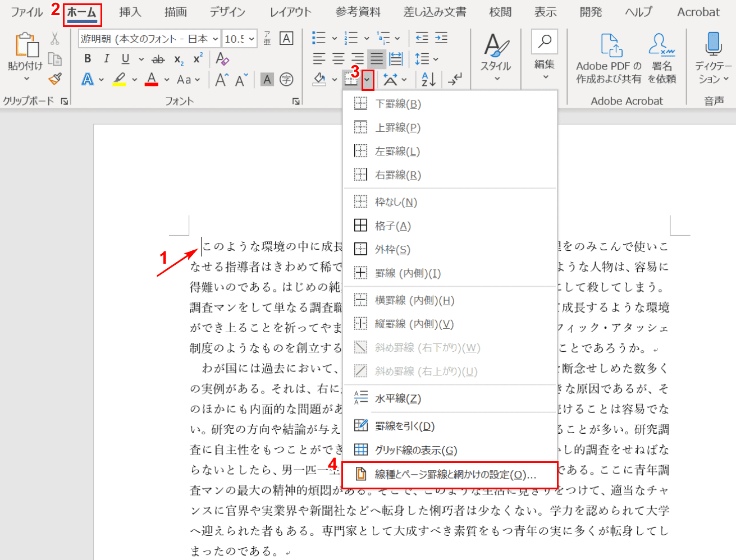This screenshot has height=560, width=736.
Task: Center the paragraph text
Action: coord(339,59)
